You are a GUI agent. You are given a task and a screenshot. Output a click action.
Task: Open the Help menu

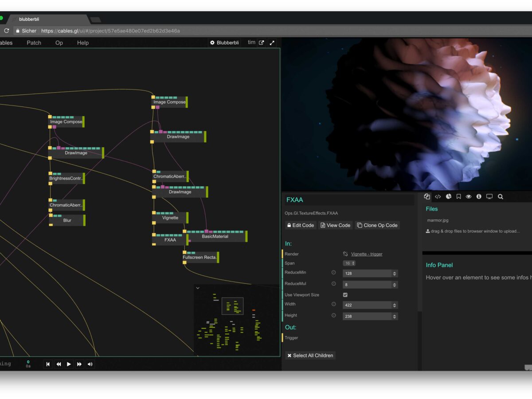(83, 43)
